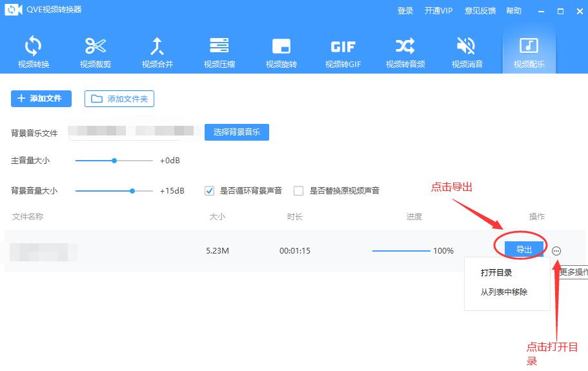Click the 添加文件夹 folder button
Viewport: 588px width, 371px height.
[x=119, y=99]
